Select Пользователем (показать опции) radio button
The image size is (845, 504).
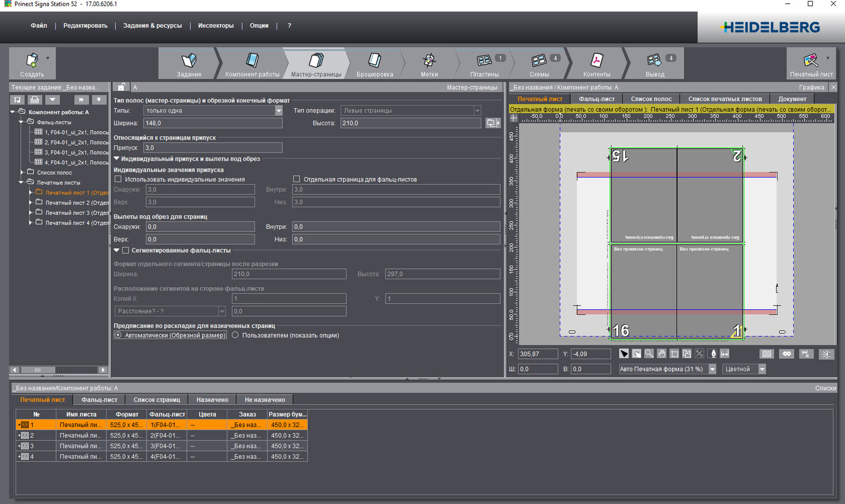pyautogui.click(x=235, y=335)
